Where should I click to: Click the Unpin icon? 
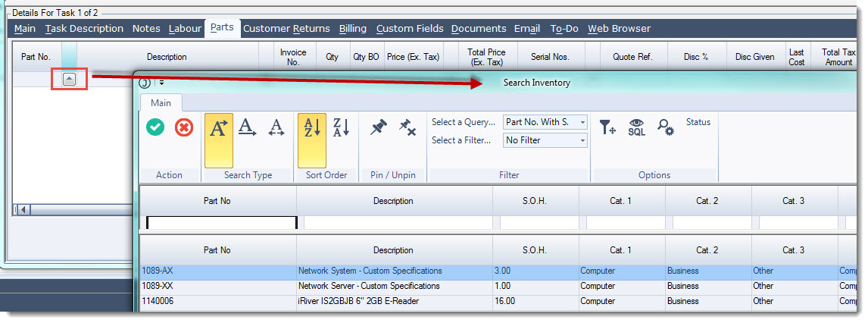point(407,127)
